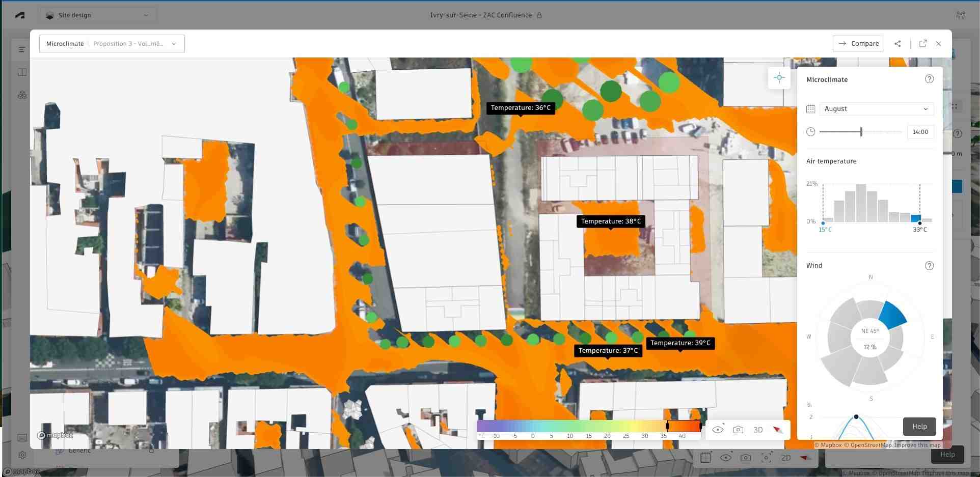Screen dimensions: 980x477
Task: Click the Improve this map link
Action: pos(917,445)
